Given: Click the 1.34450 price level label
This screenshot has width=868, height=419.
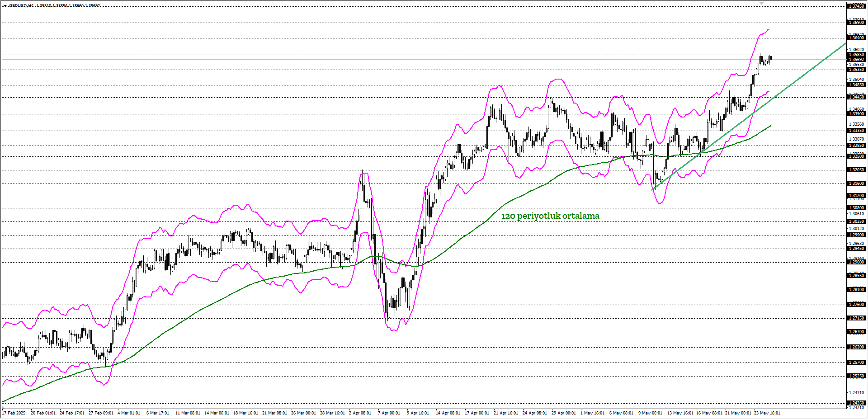Looking at the screenshot, I should (x=856, y=97).
